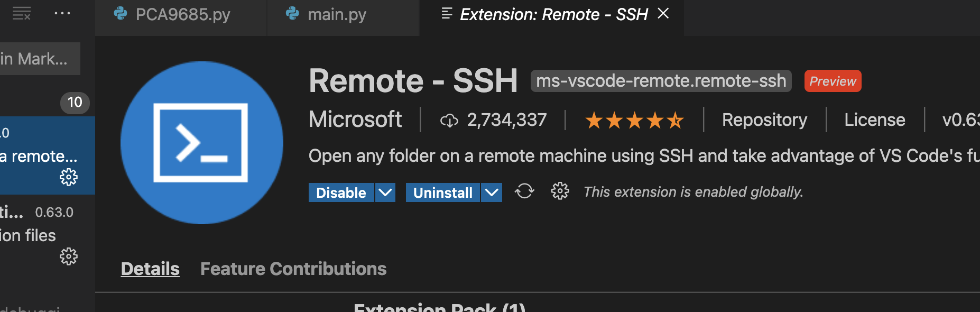Switch to the main.py editor tab
This screenshot has width=980, height=312.
(337, 14)
